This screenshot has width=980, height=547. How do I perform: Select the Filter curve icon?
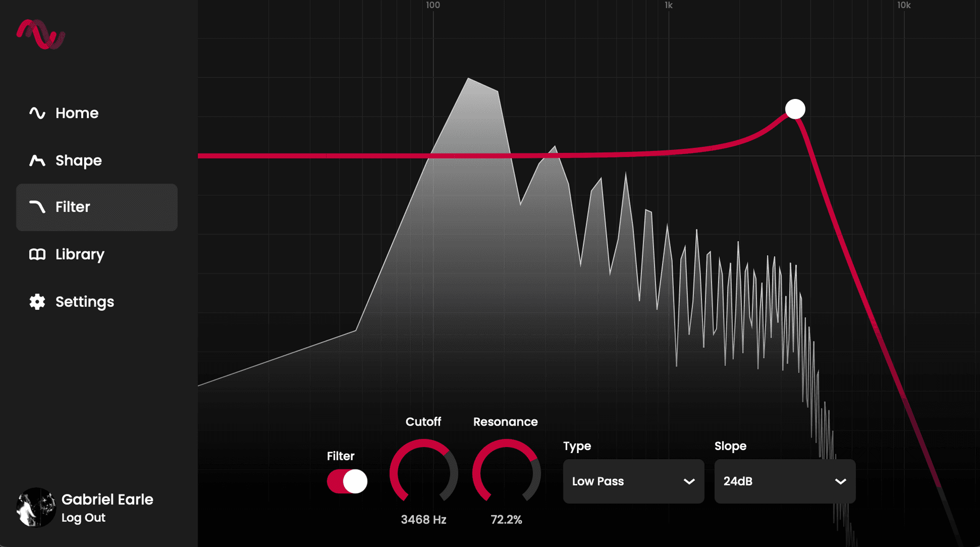click(37, 207)
